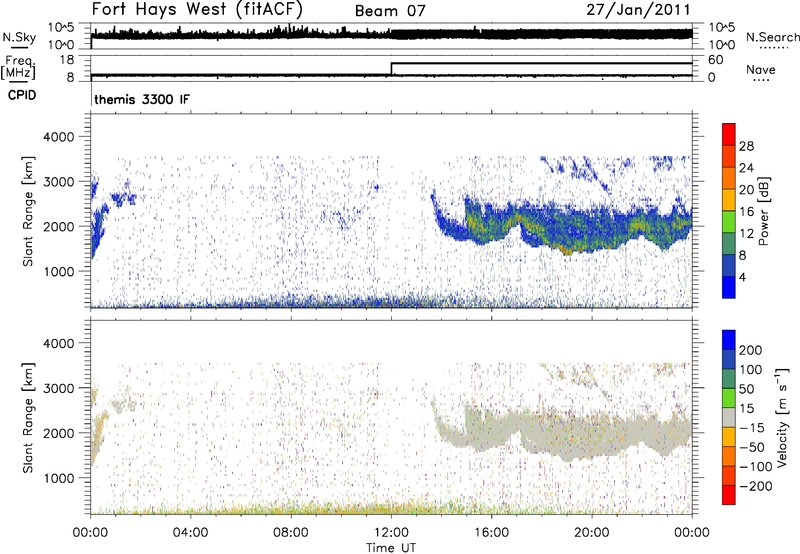Click the 'Power [dB]' colorbar label
This screenshot has width=800, height=554.
[764, 211]
